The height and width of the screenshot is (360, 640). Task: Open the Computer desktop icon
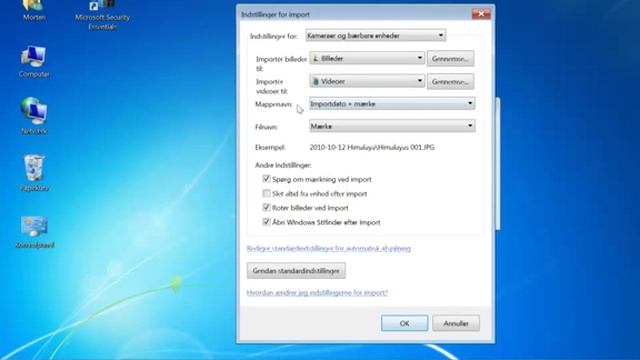pos(34,61)
